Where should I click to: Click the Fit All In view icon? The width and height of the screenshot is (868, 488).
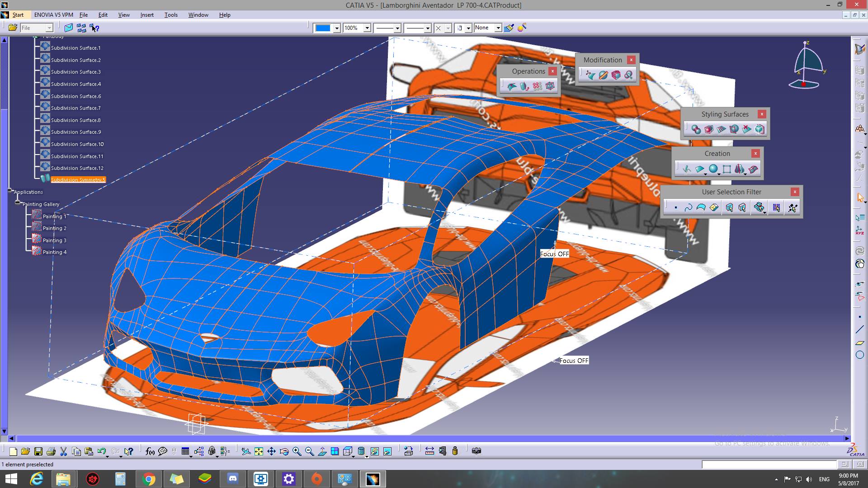[259, 451]
